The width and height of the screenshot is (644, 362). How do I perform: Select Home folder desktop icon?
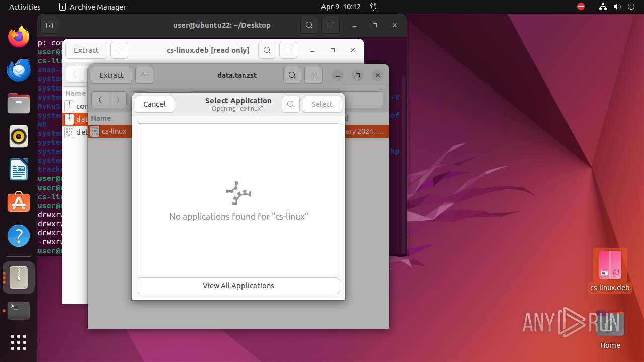(x=610, y=330)
